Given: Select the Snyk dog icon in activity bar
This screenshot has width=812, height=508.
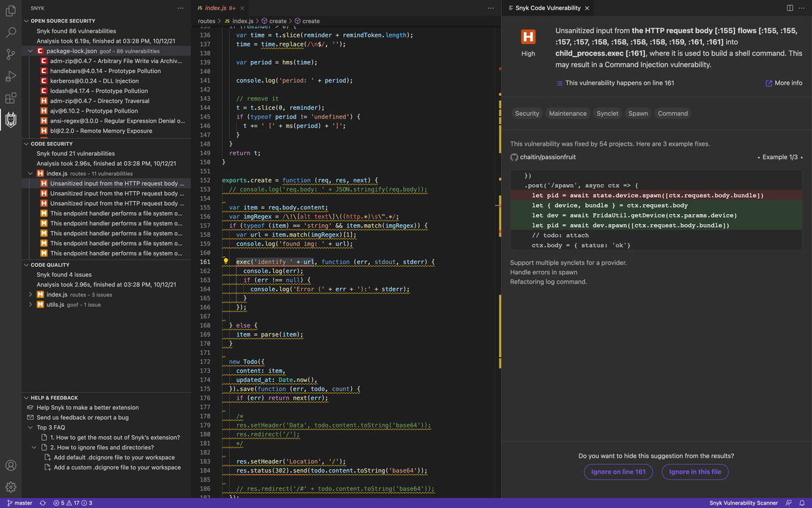Looking at the screenshot, I should coord(11,121).
